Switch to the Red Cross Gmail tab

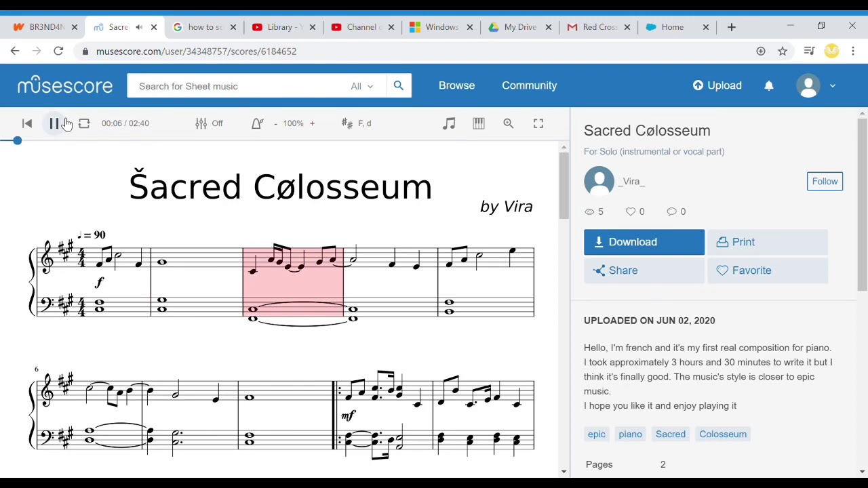599,27
